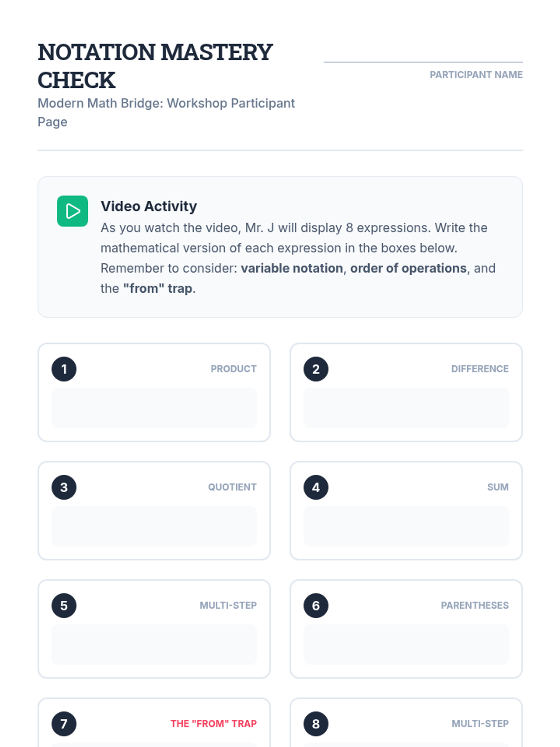Click the number 3 badge
This screenshot has width=560, height=747.
click(64, 487)
